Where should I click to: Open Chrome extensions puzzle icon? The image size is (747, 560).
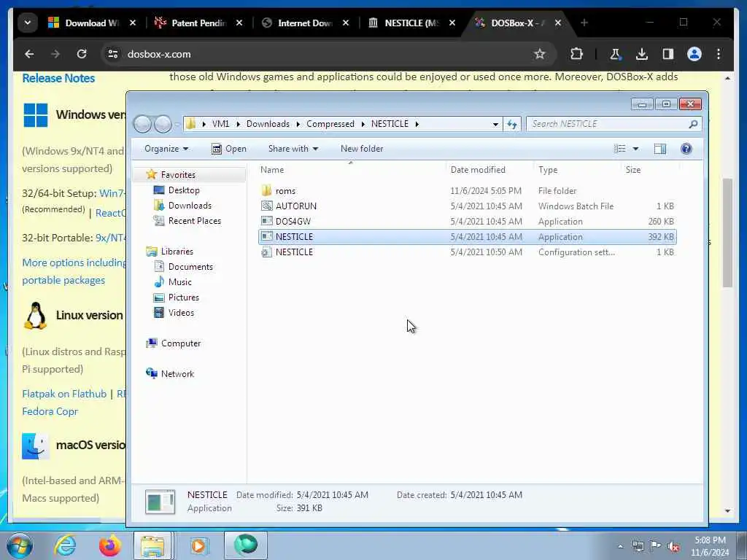[576, 54]
